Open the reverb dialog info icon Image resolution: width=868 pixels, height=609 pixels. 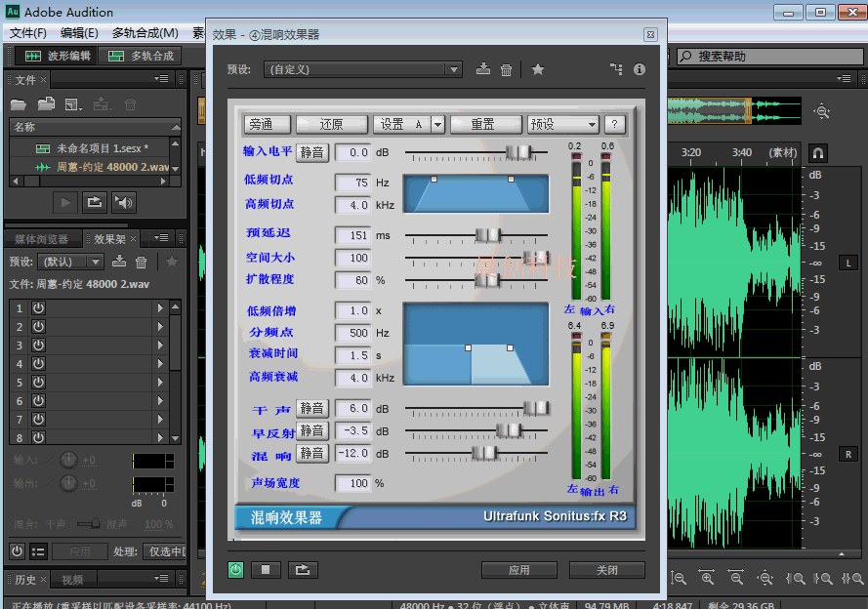pos(640,69)
